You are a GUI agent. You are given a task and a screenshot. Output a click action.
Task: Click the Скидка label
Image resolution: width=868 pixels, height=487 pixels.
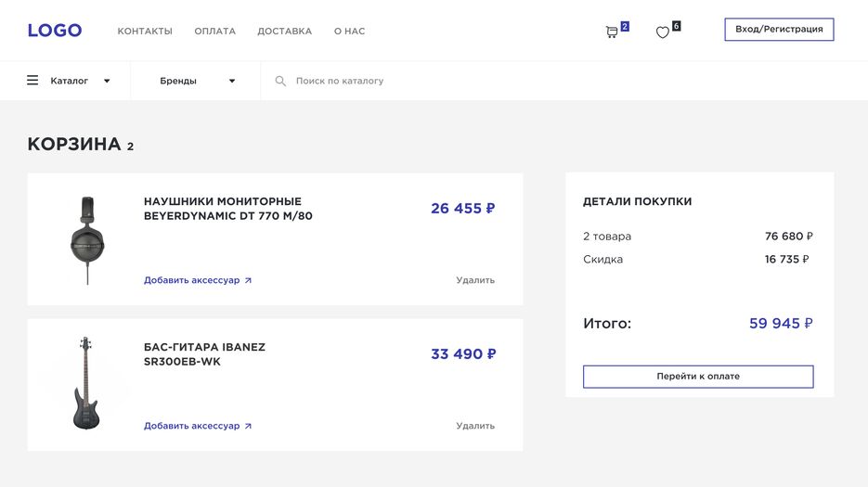tap(602, 259)
